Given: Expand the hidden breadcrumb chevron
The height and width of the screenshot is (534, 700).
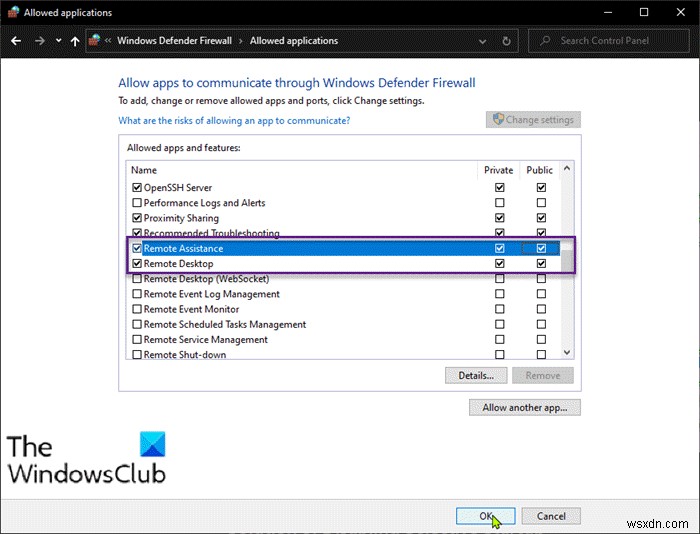Looking at the screenshot, I should click(108, 41).
